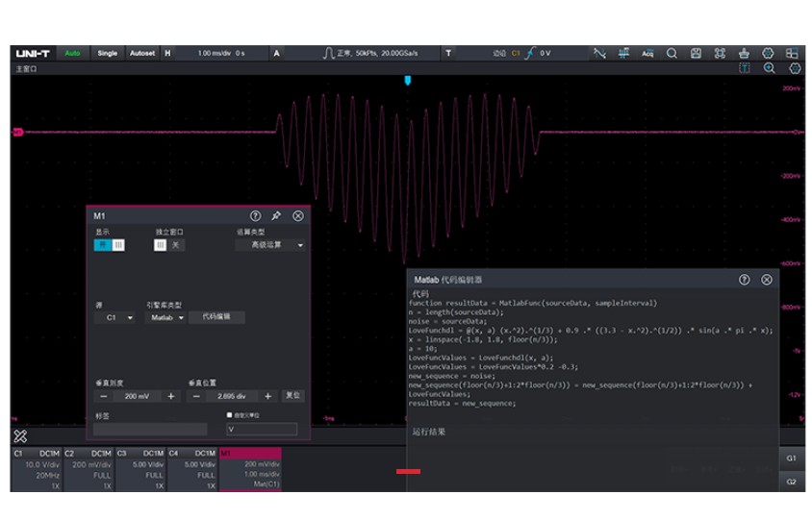
Task: Open the search magnifier icon in toolbar
Action: 672,53
